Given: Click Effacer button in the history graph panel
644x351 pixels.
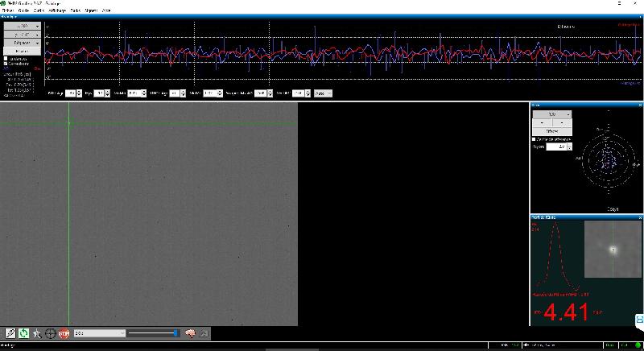Looking at the screenshot, I should click(x=23, y=52).
